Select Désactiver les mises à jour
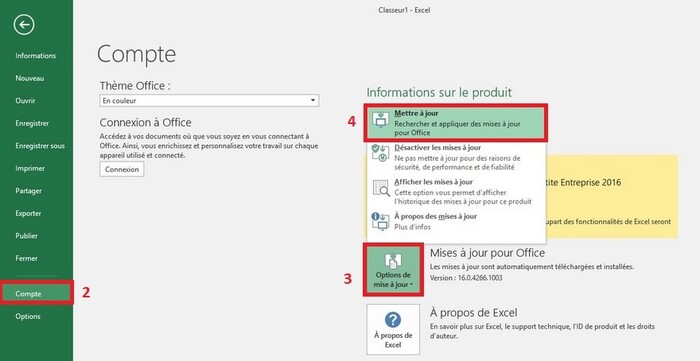Image resolution: width=700 pixels, height=361 pixels. 456,157
